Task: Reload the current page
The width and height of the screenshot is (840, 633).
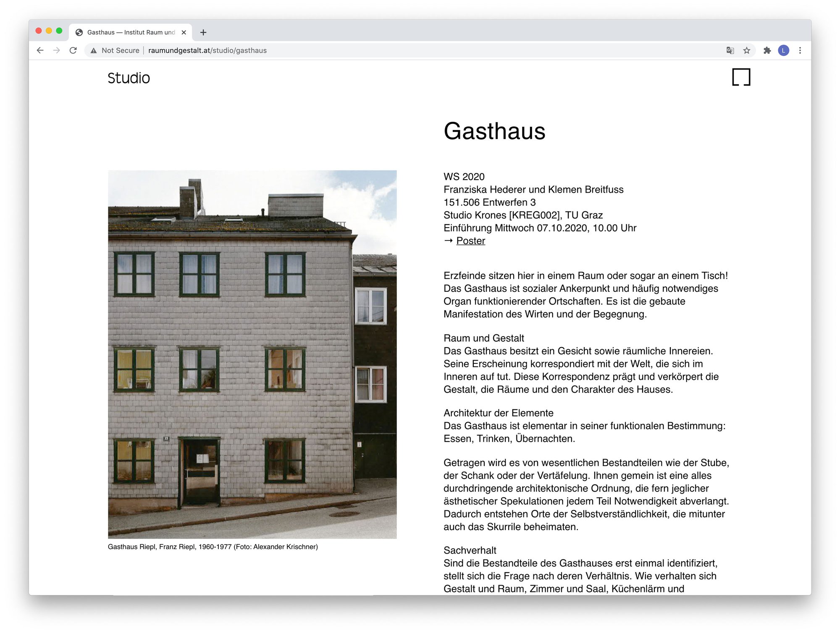Action: [x=73, y=50]
